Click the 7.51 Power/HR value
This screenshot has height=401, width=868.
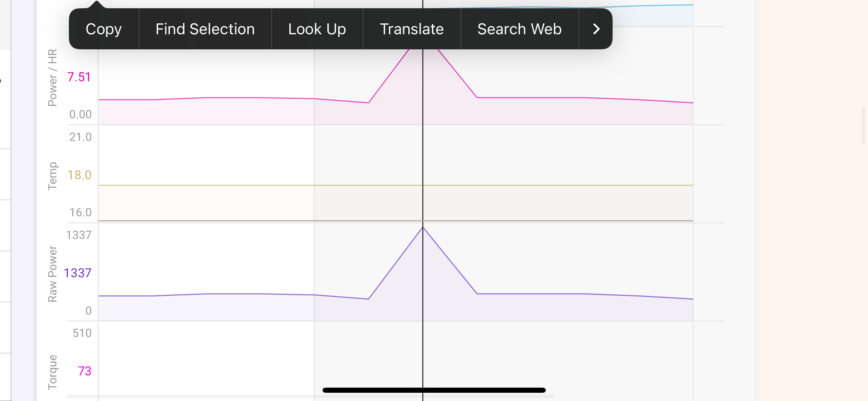(x=79, y=77)
